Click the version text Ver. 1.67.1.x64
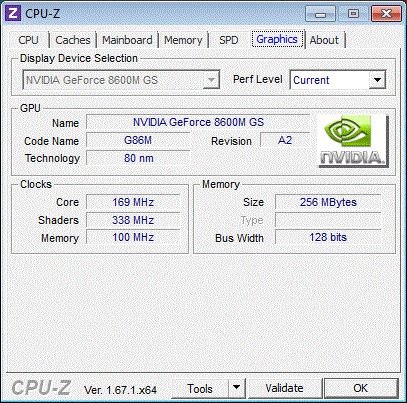The width and height of the screenshot is (407, 403). tap(120, 390)
